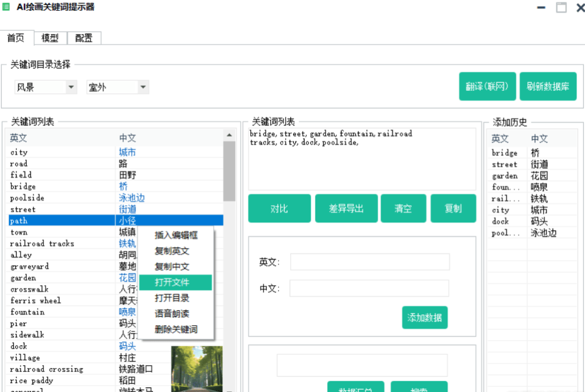585x392 pixels.
Task: Click the 添加数据 button
Action: click(x=424, y=318)
